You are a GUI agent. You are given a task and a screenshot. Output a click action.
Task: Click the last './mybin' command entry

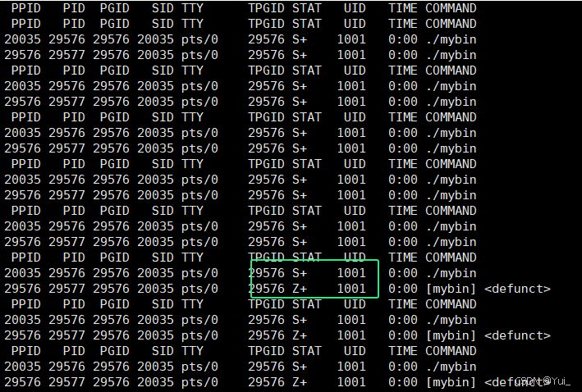[x=451, y=367]
